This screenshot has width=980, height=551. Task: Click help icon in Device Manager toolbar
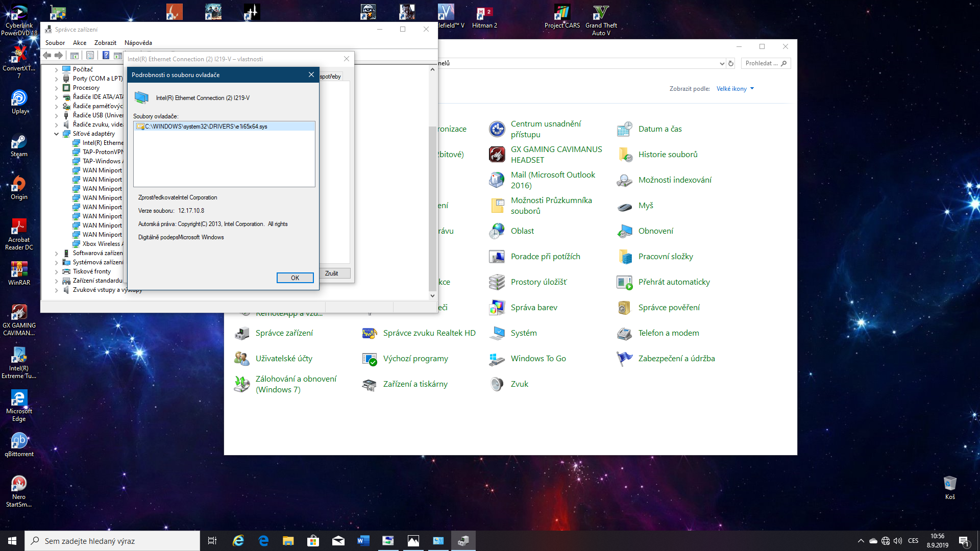[x=106, y=55]
